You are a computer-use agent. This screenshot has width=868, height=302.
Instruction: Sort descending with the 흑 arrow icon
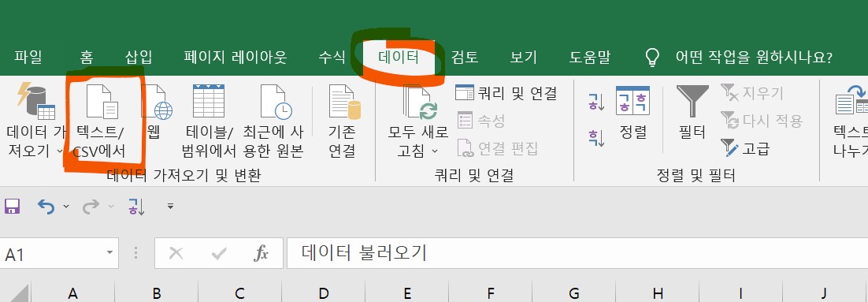click(x=597, y=137)
